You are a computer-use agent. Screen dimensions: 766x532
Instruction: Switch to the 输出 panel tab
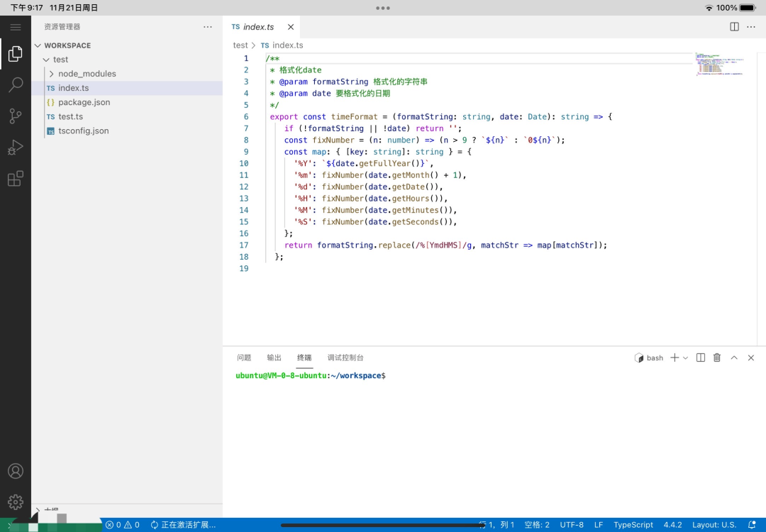pyautogui.click(x=274, y=358)
